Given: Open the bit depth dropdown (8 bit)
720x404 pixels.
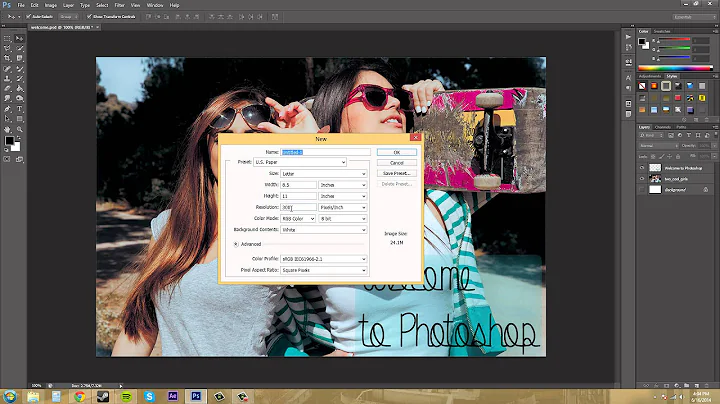Looking at the screenshot, I should click(x=343, y=219).
